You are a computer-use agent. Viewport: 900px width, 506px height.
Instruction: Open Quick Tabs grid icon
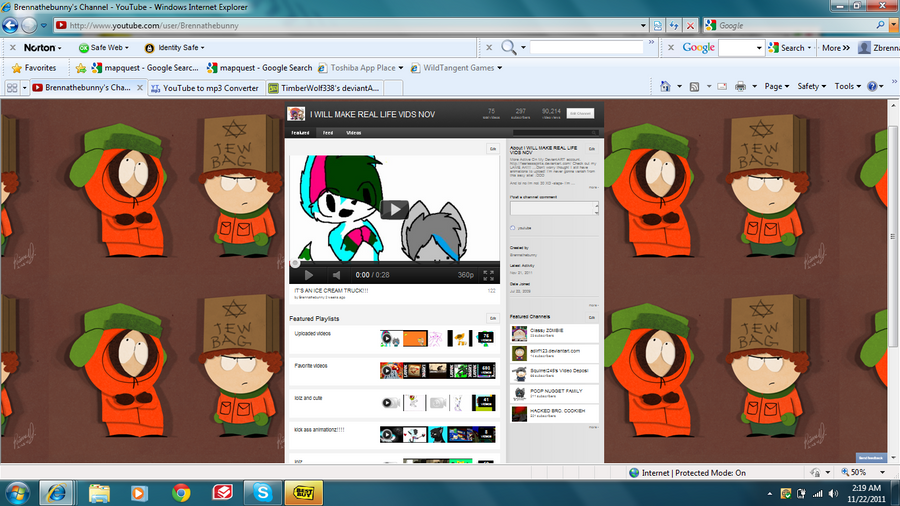click(12, 88)
